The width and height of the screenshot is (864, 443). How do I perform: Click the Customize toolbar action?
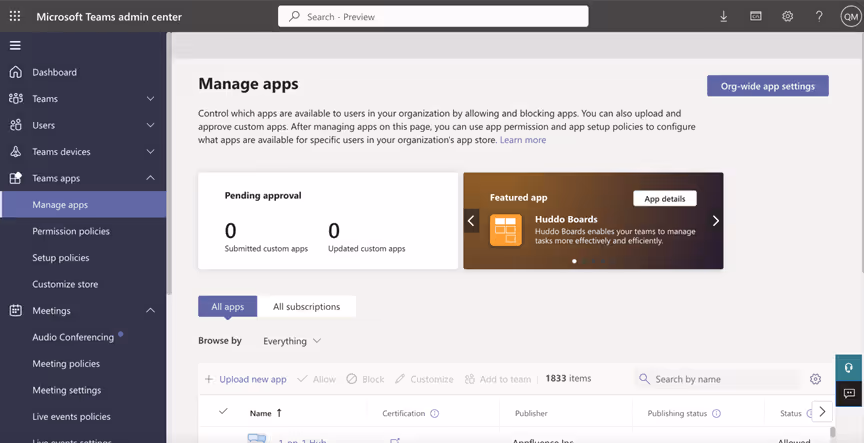[424, 379]
